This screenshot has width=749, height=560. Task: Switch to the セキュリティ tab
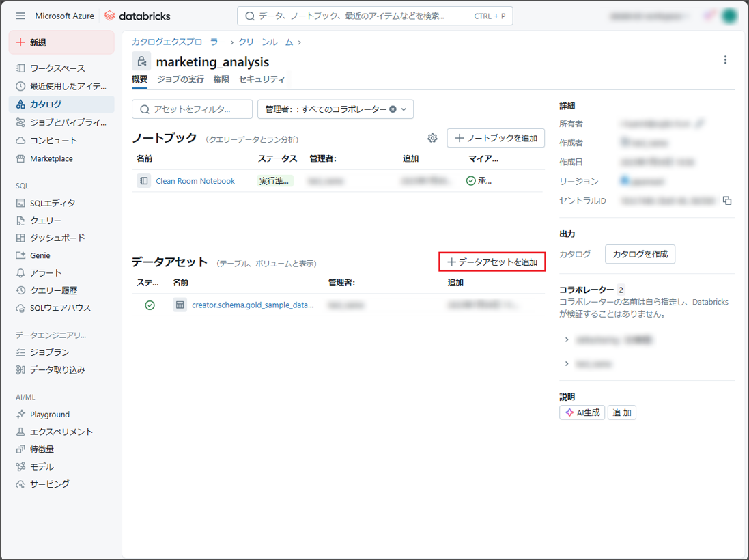(x=262, y=79)
